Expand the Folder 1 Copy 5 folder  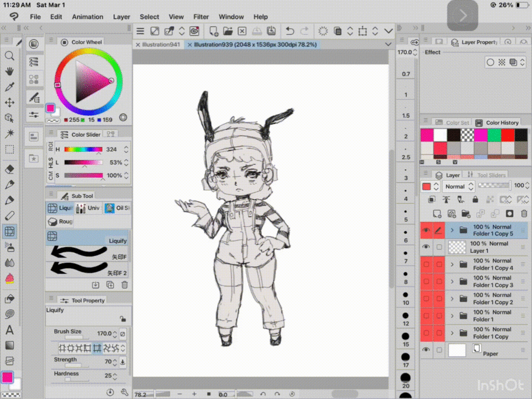tap(452, 230)
